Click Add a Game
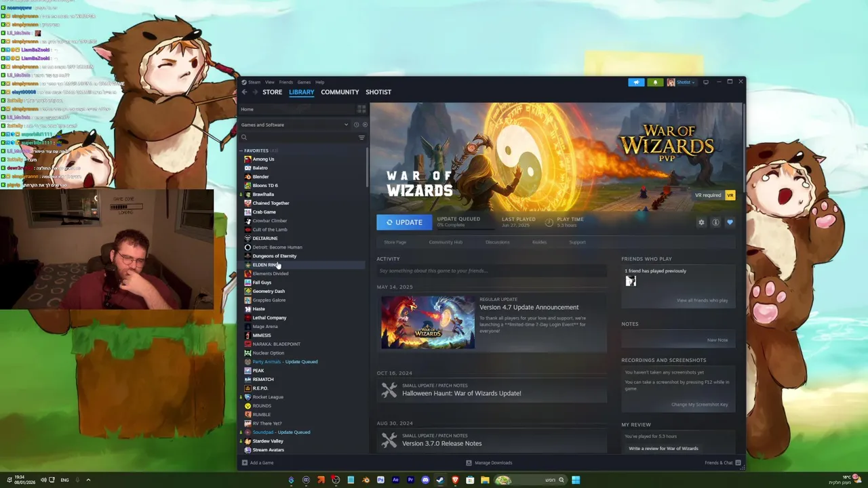The image size is (868, 488). (x=258, y=463)
